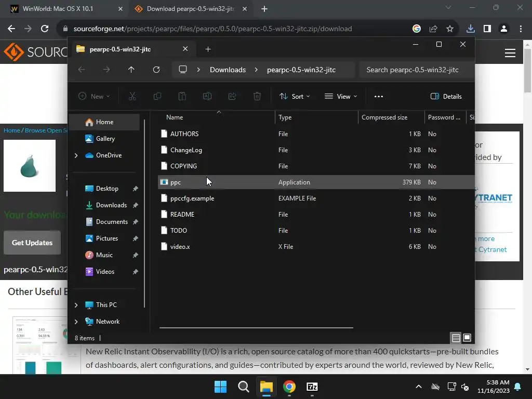532x399 pixels.
Task: Go up one folder level in Explorer
Action: click(131, 70)
